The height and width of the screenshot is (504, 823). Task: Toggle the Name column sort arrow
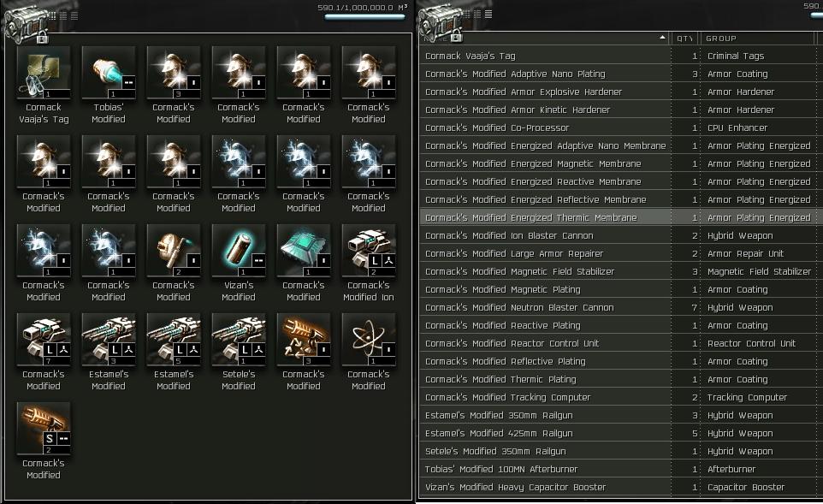point(662,38)
